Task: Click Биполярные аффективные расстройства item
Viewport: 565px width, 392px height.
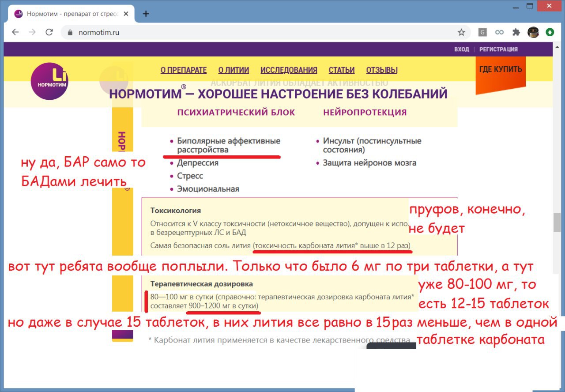Action: coord(229,145)
